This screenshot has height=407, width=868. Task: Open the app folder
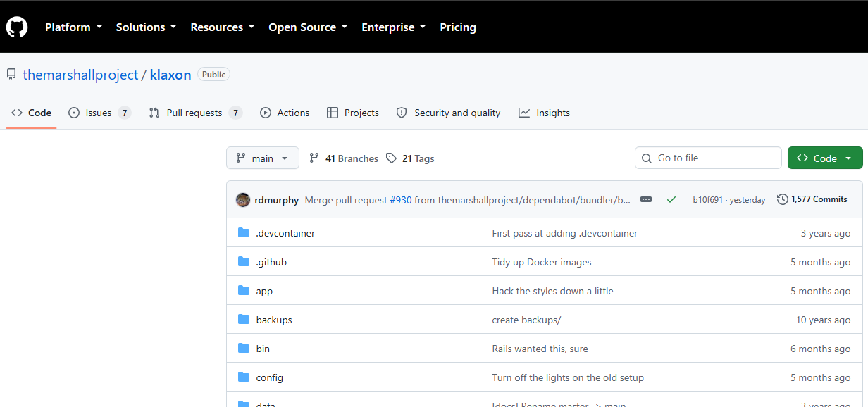point(264,291)
